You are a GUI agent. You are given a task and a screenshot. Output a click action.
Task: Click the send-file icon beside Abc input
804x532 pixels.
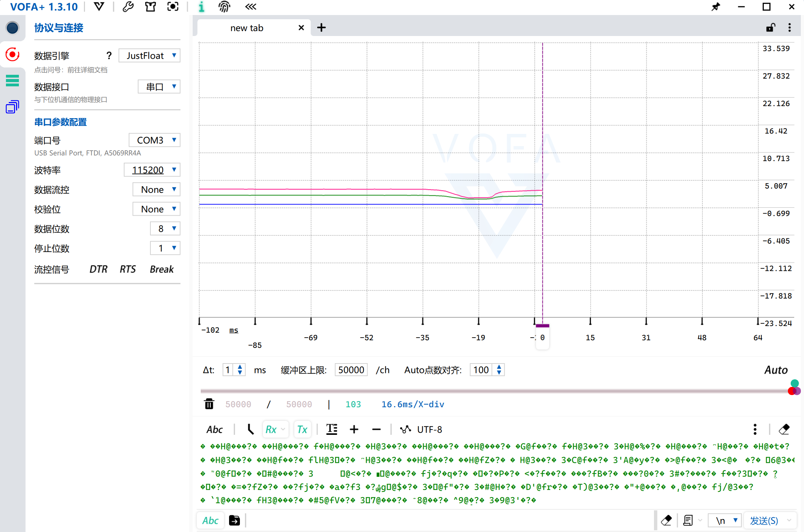pos(234,520)
